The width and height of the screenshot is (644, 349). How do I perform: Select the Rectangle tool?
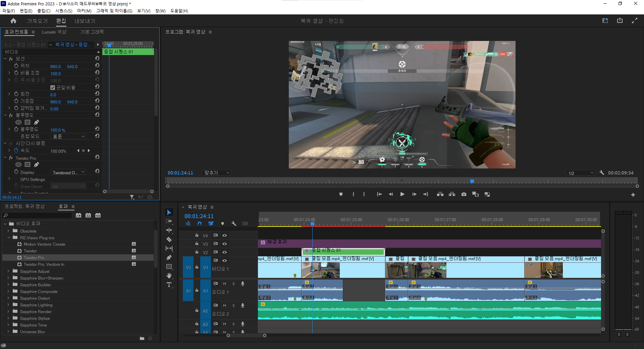(169, 266)
